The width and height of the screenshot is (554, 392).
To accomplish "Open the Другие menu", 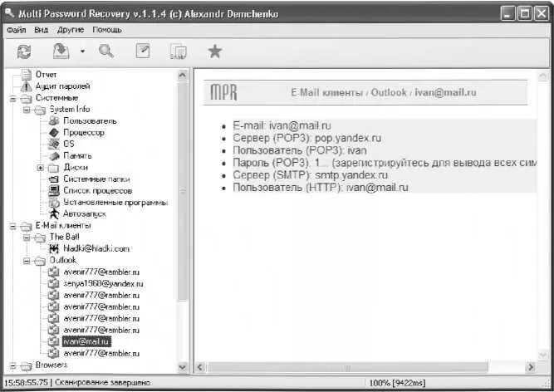I will 71,30.
